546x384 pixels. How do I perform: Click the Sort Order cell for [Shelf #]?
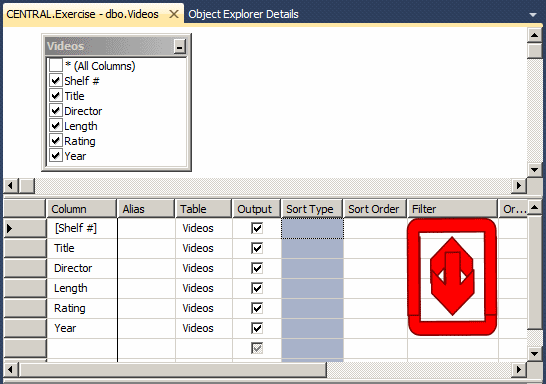(375, 228)
